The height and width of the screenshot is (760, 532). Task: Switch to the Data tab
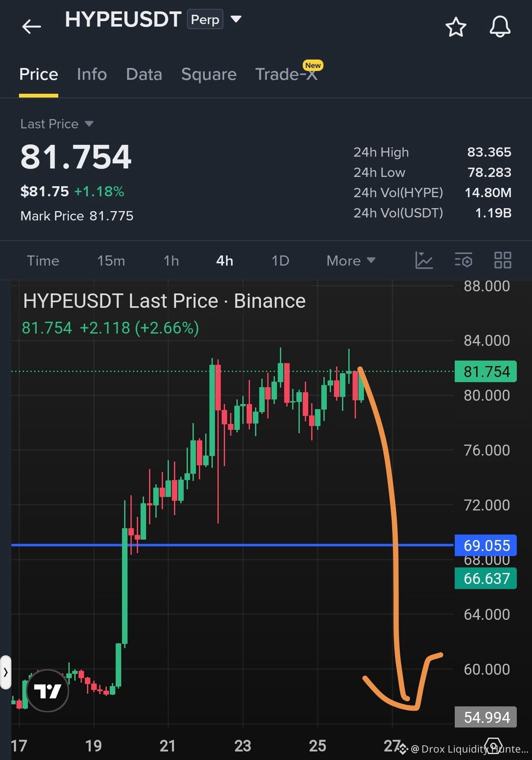pos(144,74)
